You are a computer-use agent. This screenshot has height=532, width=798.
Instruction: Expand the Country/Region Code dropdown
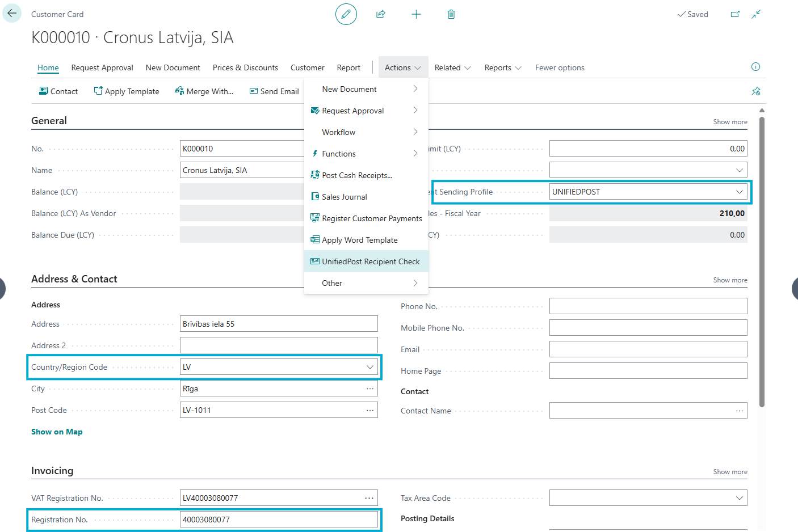click(x=370, y=367)
